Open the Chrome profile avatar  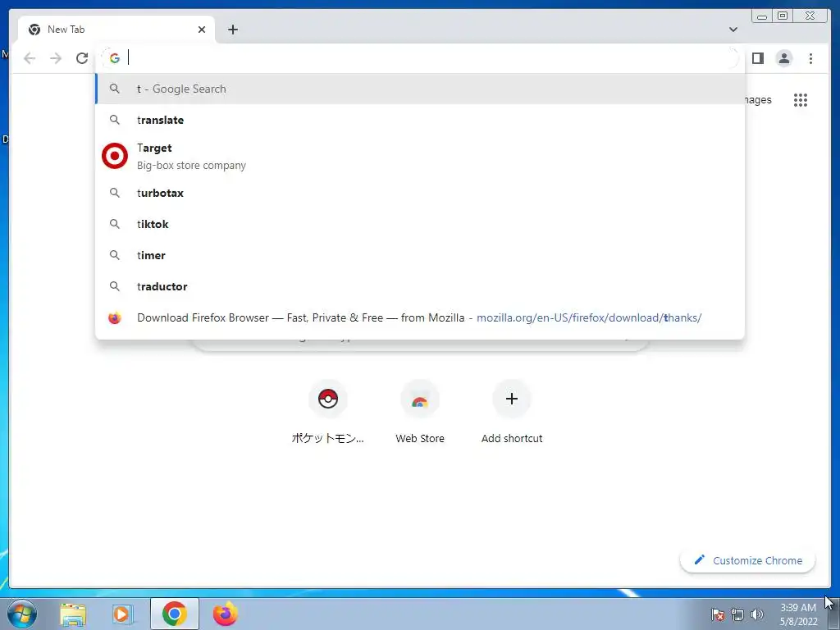(783, 58)
